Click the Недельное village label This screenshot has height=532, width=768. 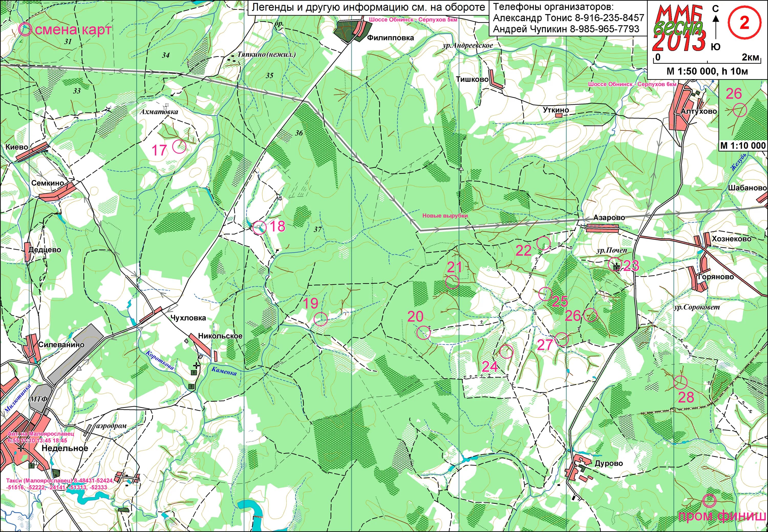pos(65,448)
